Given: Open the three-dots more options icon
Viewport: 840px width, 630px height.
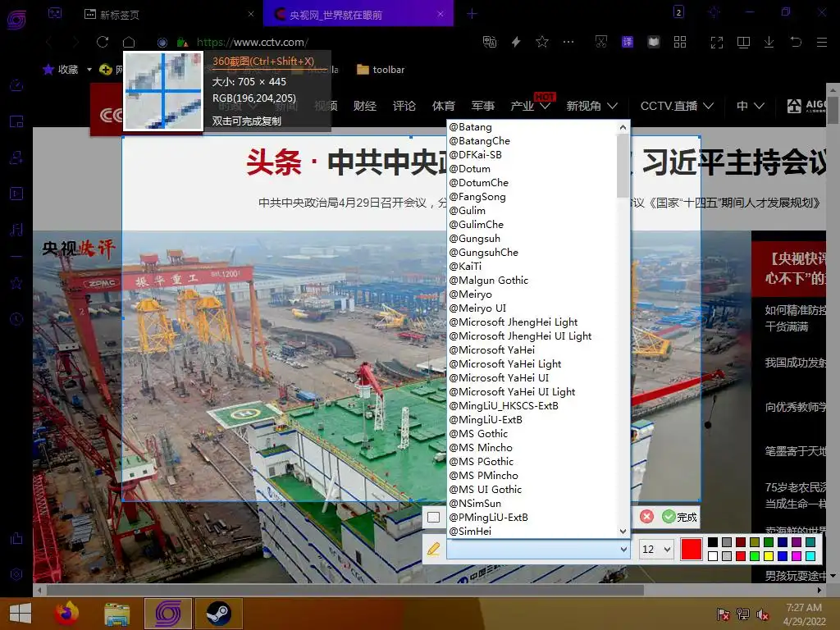Looking at the screenshot, I should 568,41.
